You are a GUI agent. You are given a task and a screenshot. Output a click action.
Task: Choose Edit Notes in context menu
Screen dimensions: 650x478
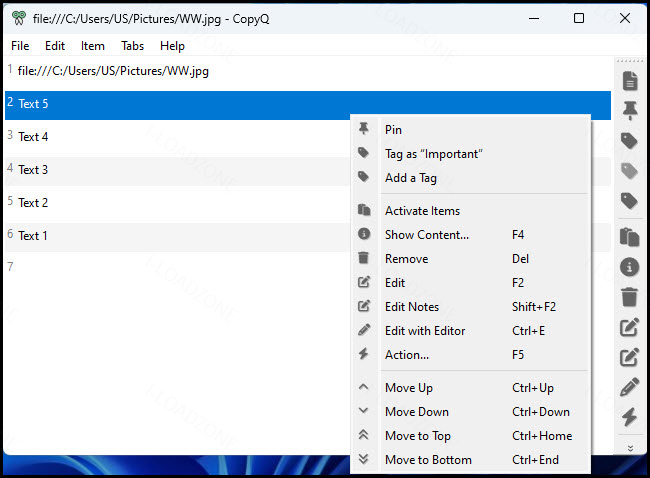tap(470, 307)
